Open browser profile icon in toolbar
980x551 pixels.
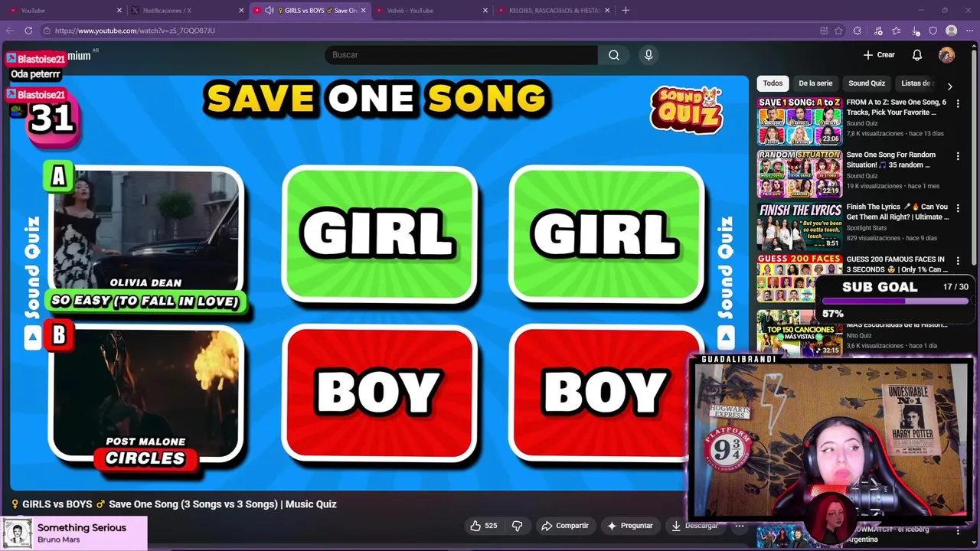click(x=952, y=31)
